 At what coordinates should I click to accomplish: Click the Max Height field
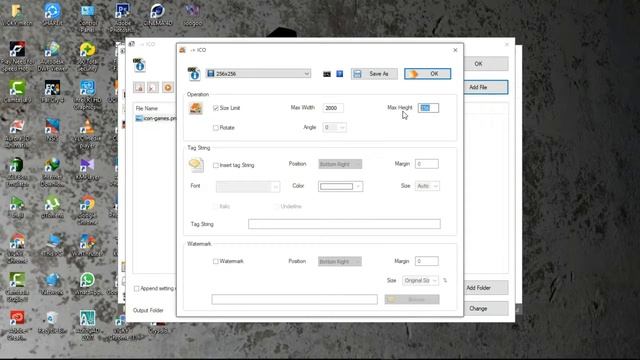click(429, 108)
